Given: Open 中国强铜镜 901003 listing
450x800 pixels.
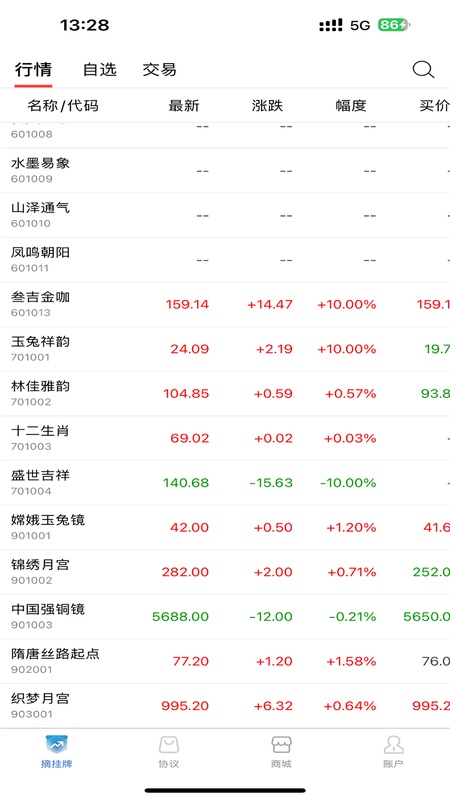Looking at the screenshot, I should 225,616.
